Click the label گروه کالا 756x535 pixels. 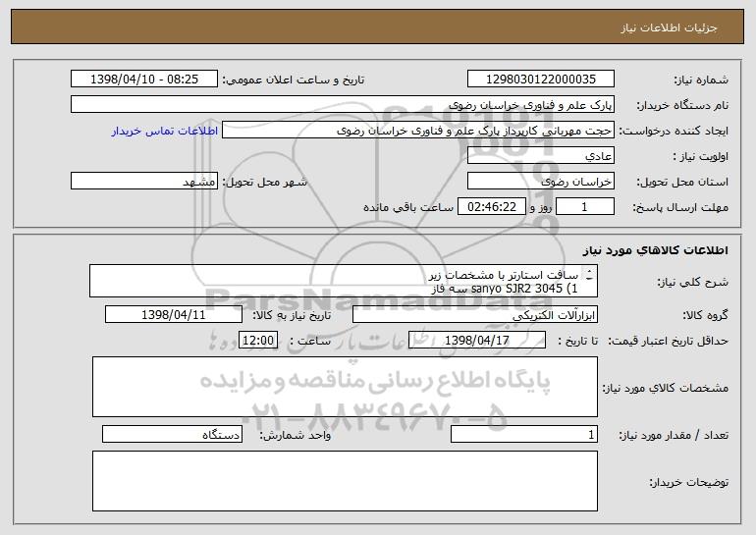705,315
